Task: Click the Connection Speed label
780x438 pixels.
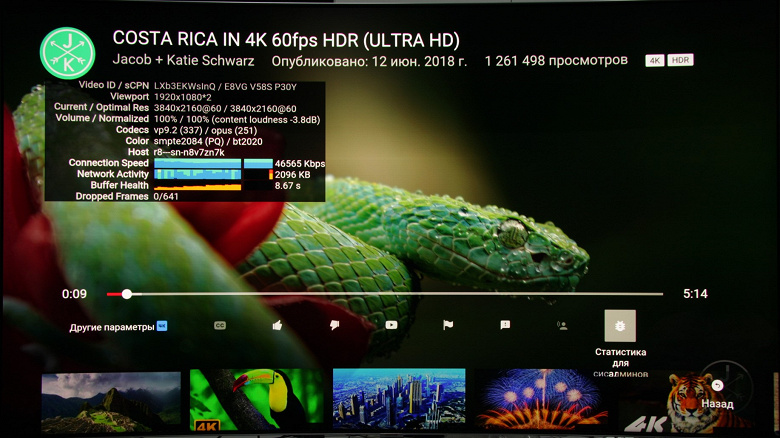Action: click(x=108, y=163)
